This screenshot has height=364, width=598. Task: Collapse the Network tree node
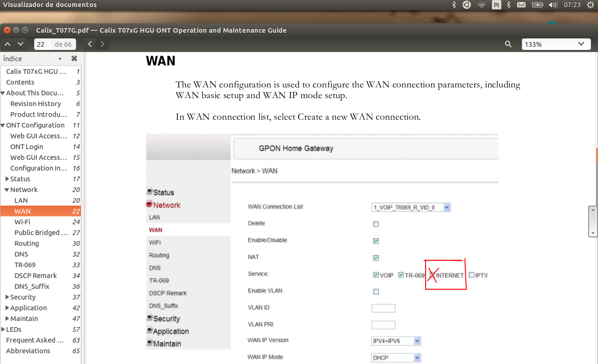pyautogui.click(x=7, y=190)
